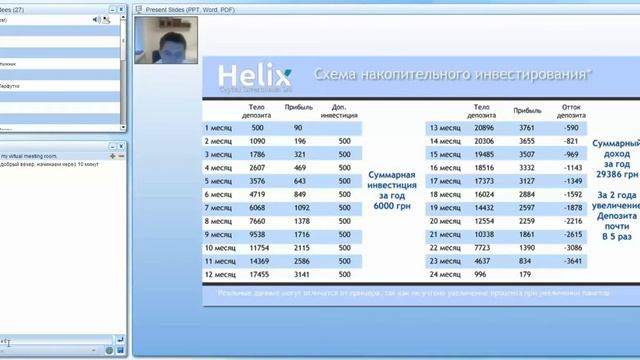Click the deposit value '20896' in month 13
This screenshot has height=360, width=640.
(x=484, y=128)
